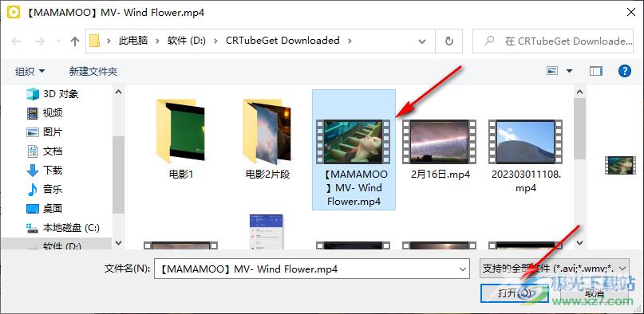Click the Forward navigation arrow

(x=39, y=41)
